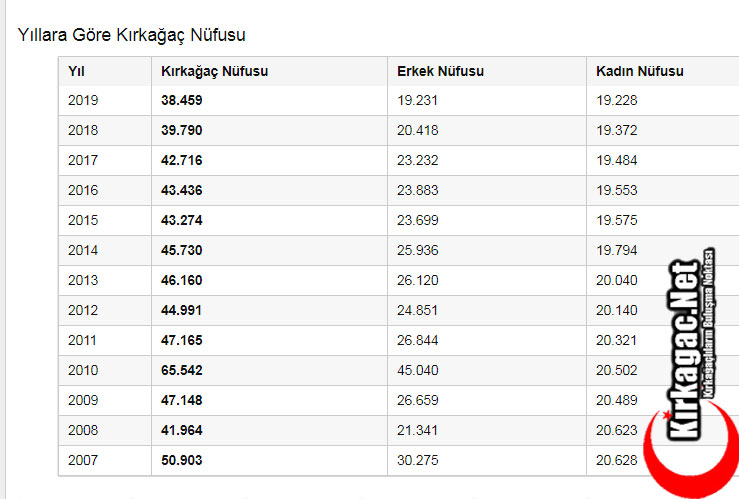The height and width of the screenshot is (499, 739).
Task: Click the 2015 year cell
Action: (x=83, y=221)
